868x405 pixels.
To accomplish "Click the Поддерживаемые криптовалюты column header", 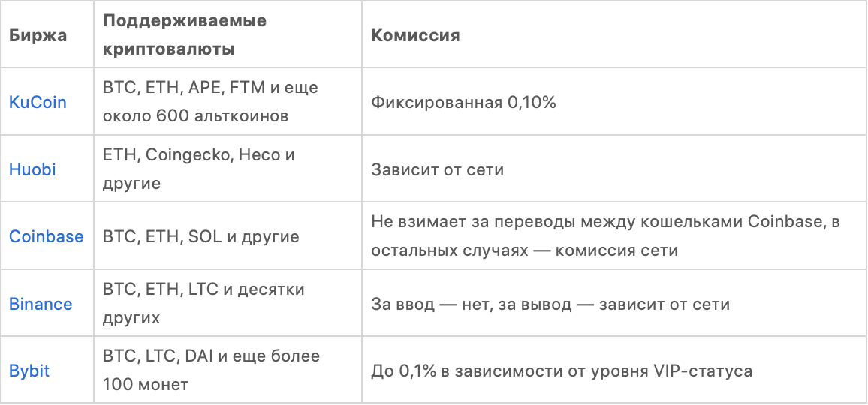I will pyautogui.click(x=184, y=35).
